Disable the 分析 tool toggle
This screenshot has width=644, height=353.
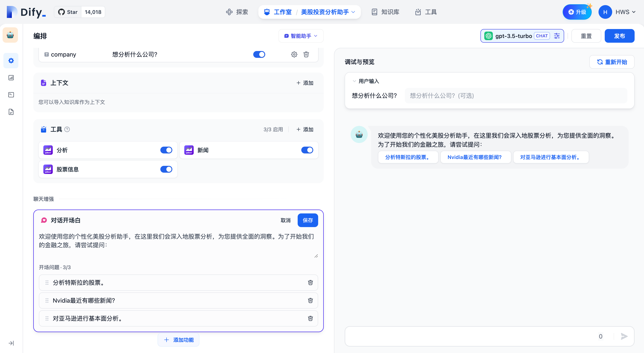tap(166, 150)
